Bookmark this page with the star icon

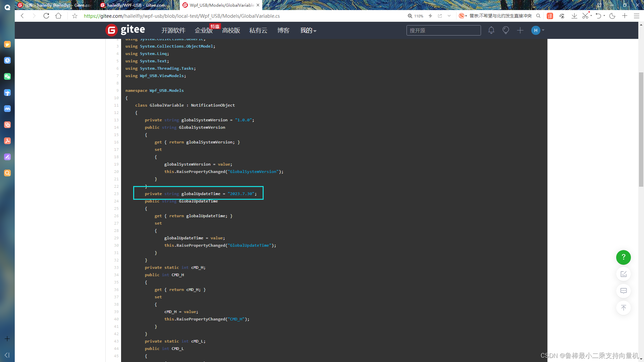(75, 16)
